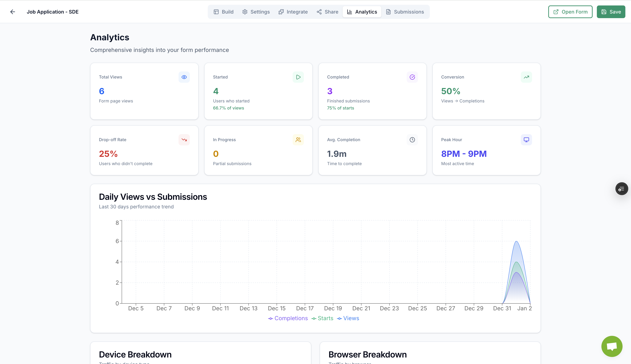Click the clock icon on Avg. Completion
631x364 pixels.
click(x=412, y=140)
